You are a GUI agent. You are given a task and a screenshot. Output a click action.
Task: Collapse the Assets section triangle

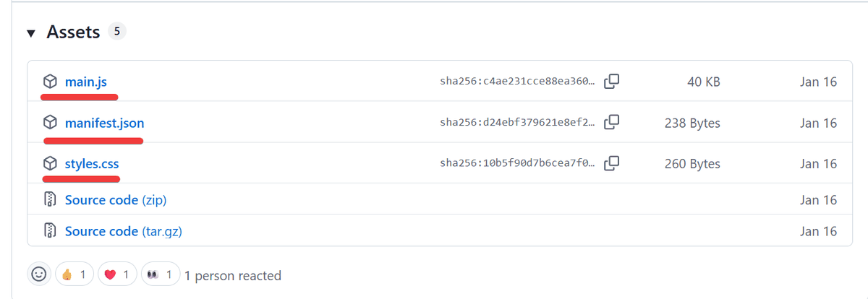point(31,33)
